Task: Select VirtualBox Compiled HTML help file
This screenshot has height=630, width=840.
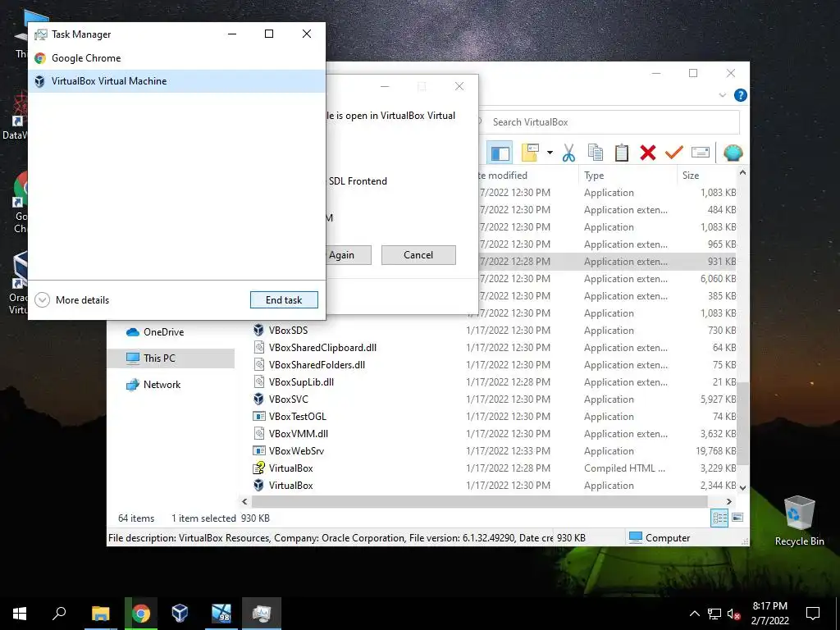Action: [x=291, y=468]
